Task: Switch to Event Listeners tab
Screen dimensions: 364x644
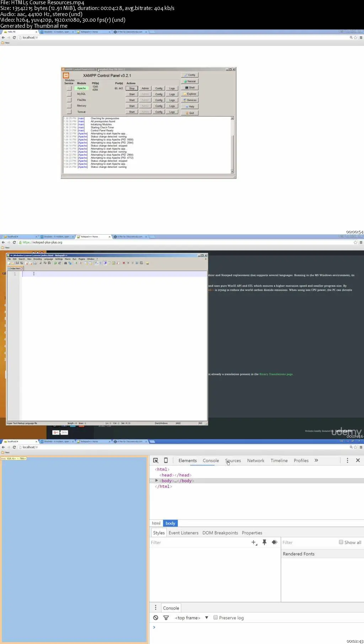Action: (183, 533)
